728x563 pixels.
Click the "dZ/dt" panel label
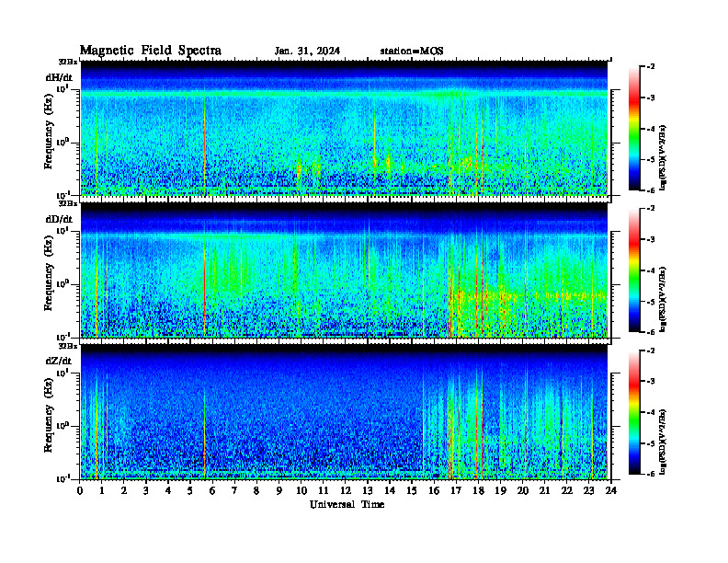[59, 361]
